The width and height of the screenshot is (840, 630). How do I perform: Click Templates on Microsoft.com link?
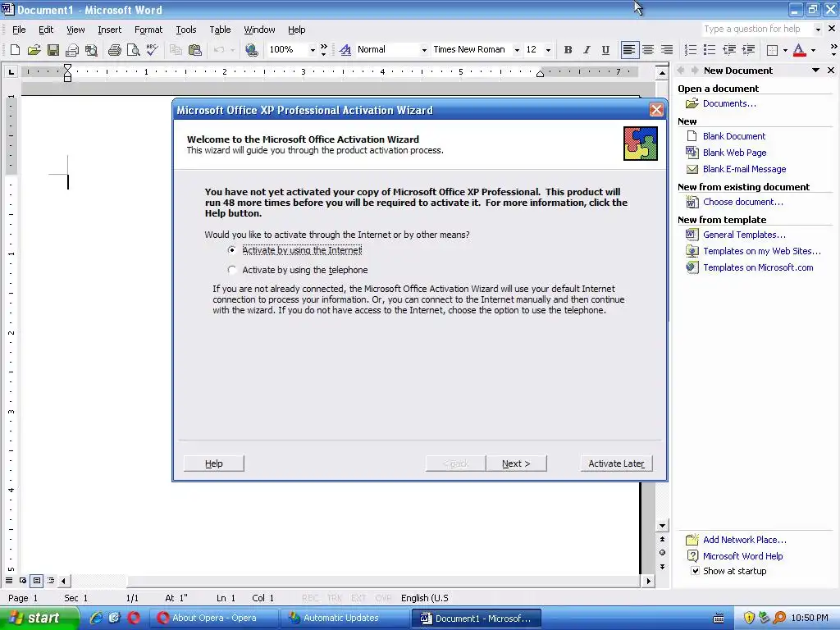point(758,267)
